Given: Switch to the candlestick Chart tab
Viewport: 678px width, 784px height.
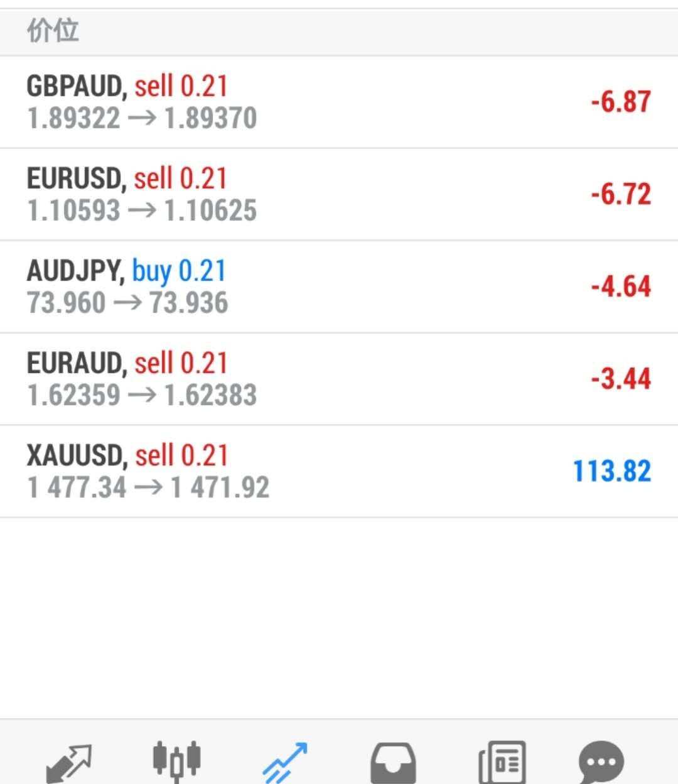Looking at the screenshot, I should (x=176, y=761).
